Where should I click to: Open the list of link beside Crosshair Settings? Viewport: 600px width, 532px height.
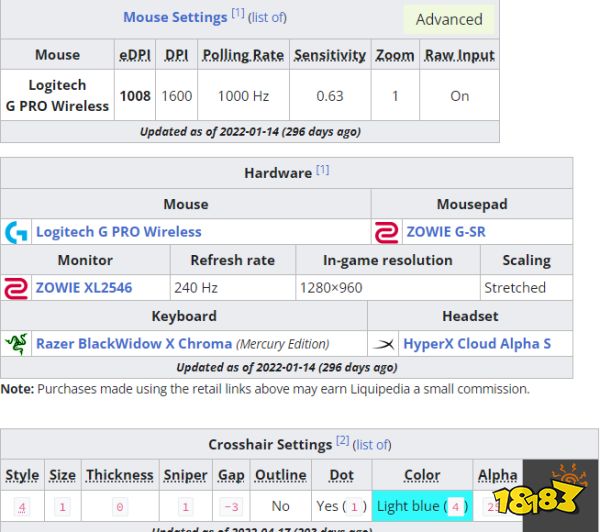click(x=372, y=445)
